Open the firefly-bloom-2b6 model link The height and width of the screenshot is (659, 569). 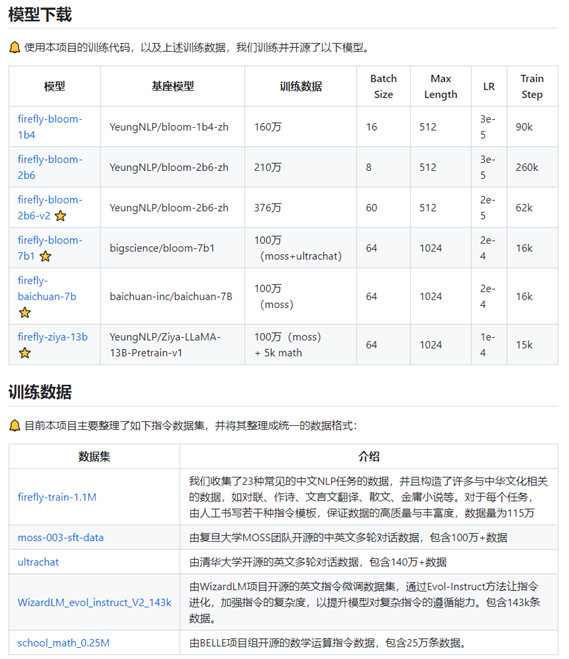50,167
